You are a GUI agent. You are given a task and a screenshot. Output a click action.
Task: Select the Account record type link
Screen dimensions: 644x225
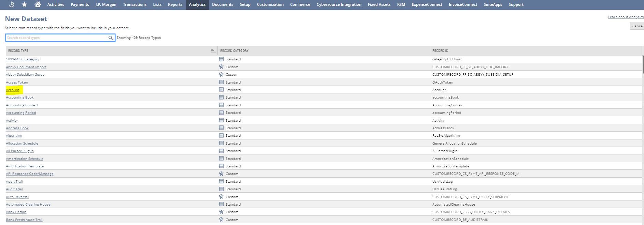tap(13, 90)
